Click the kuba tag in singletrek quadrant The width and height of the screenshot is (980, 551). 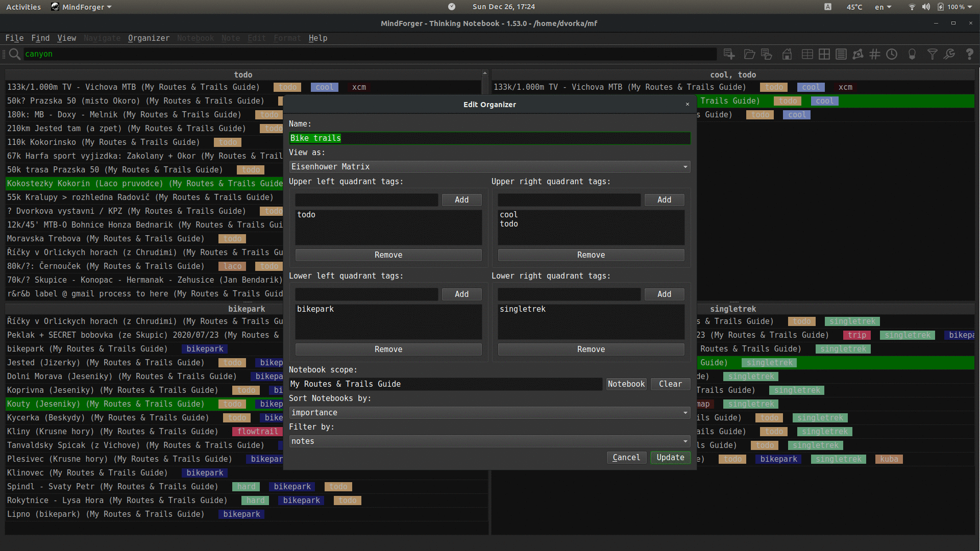(889, 459)
